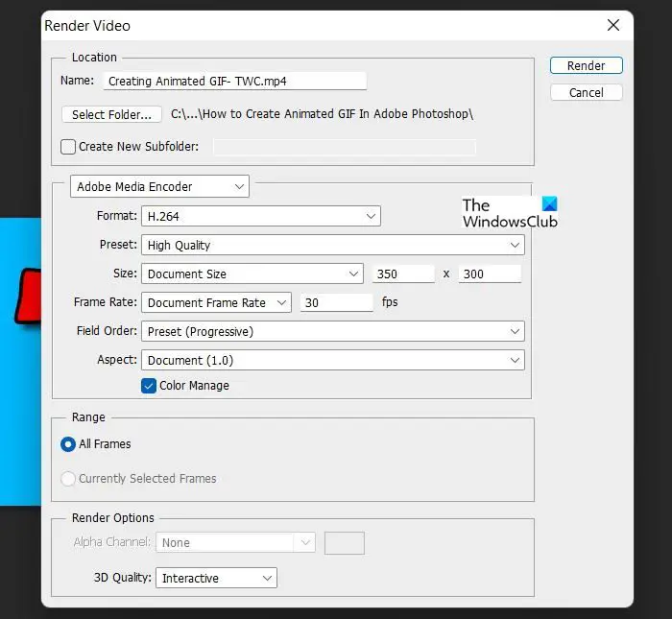Image resolution: width=672 pixels, height=619 pixels.
Task: Cancel the Render Video dialog
Action: pos(586,92)
